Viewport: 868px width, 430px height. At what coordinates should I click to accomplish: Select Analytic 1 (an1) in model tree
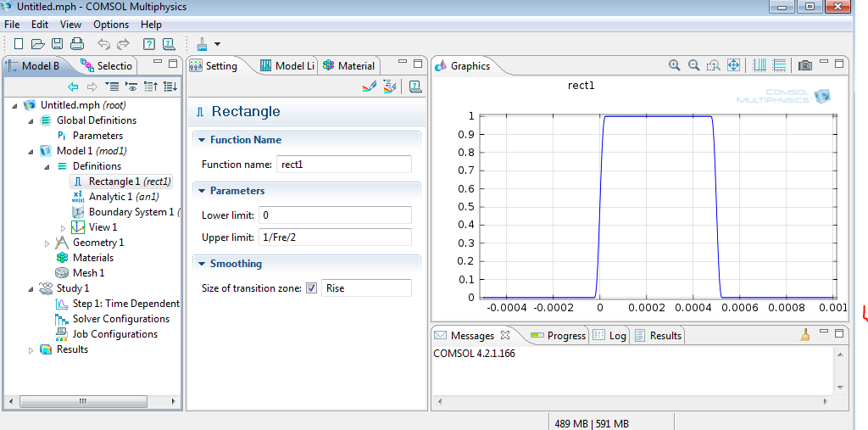tap(123, 197)
